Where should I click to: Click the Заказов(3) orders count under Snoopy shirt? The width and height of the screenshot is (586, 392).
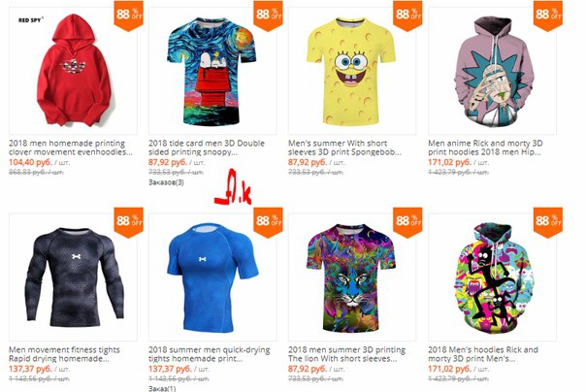(x=166, y=182)
